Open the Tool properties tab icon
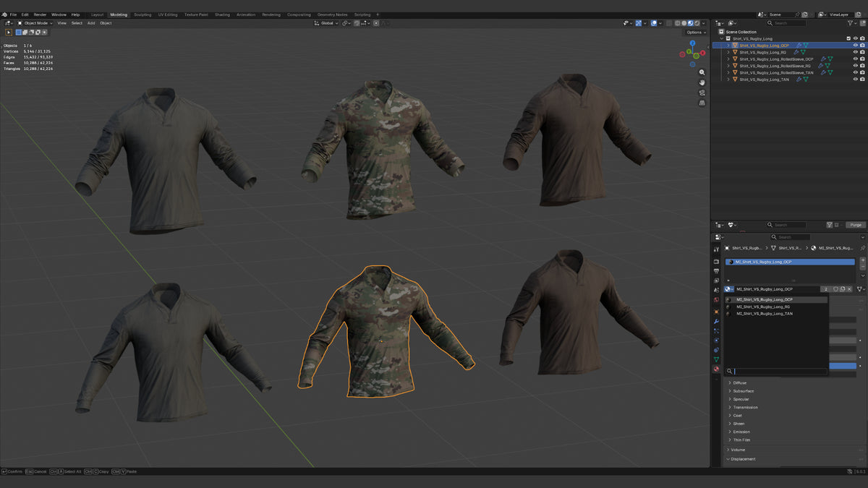 [716, 249]
